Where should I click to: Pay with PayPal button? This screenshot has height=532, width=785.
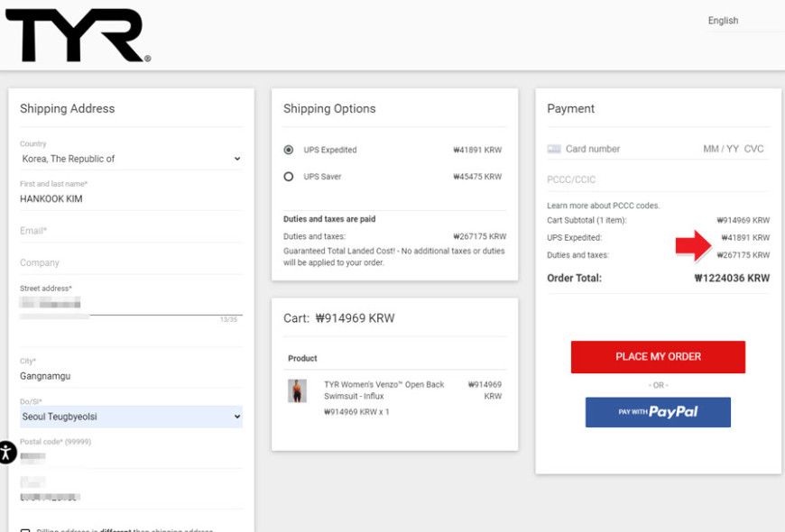click(x=658, y=412)
